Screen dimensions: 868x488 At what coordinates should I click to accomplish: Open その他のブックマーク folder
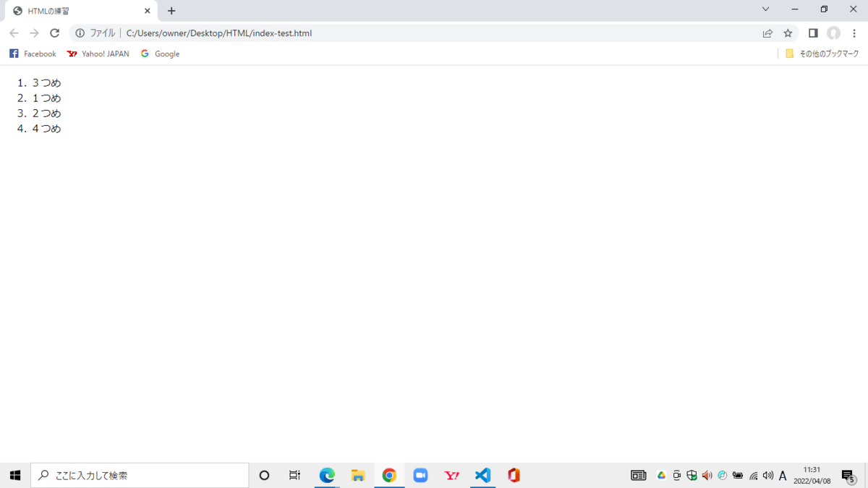822,54
